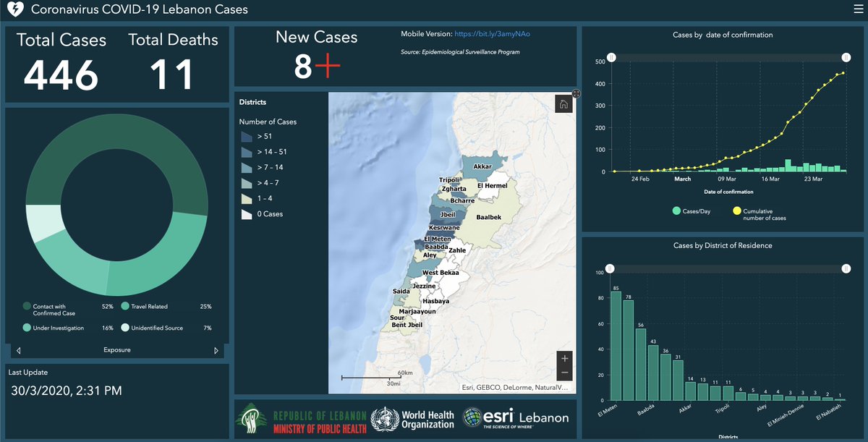Open the hamburger menu in the header

(x=858, y=10)
